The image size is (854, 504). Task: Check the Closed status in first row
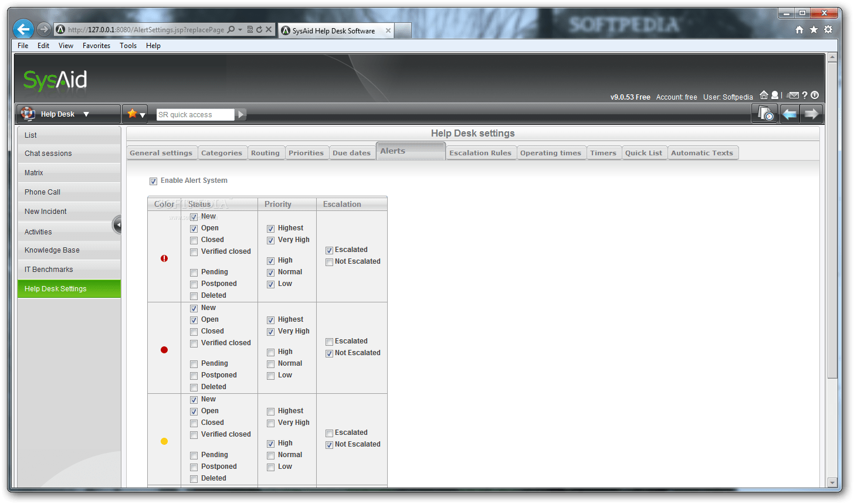click(194, 240)
